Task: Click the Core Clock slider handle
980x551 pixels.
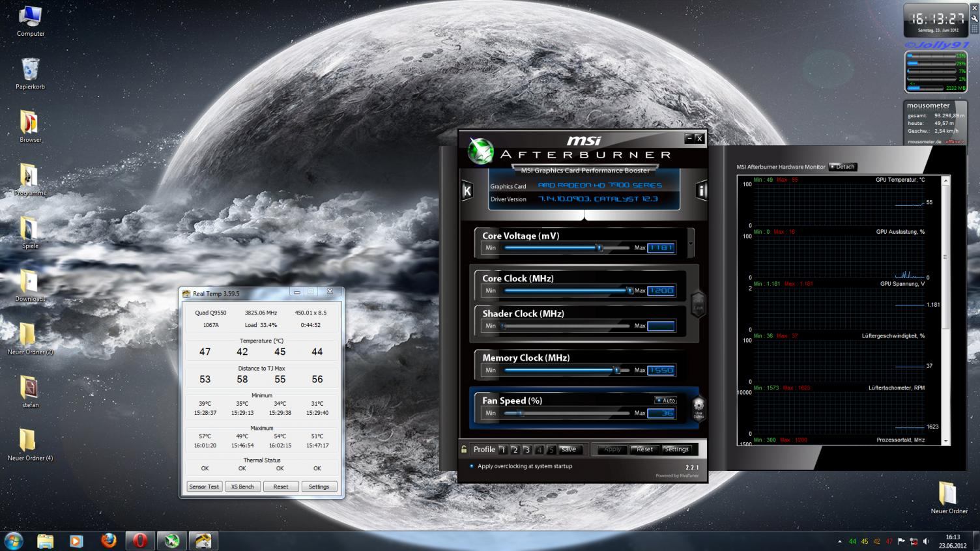Action: click(x=629, y=290)
